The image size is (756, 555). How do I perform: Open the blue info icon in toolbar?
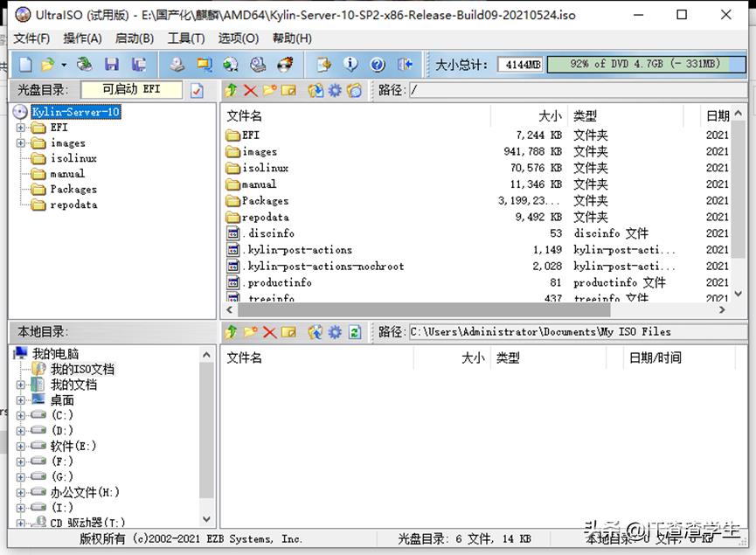click(x=350, y=64)
